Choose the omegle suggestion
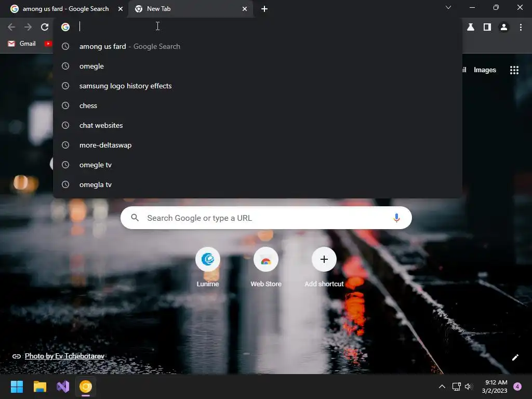 (x=258, y=66)
